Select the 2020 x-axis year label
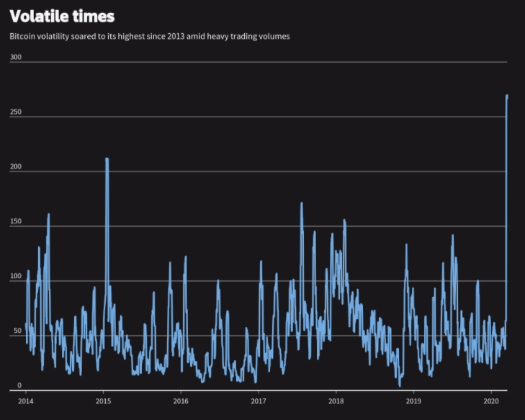This screenshot has height=420, width=525. 491,401
